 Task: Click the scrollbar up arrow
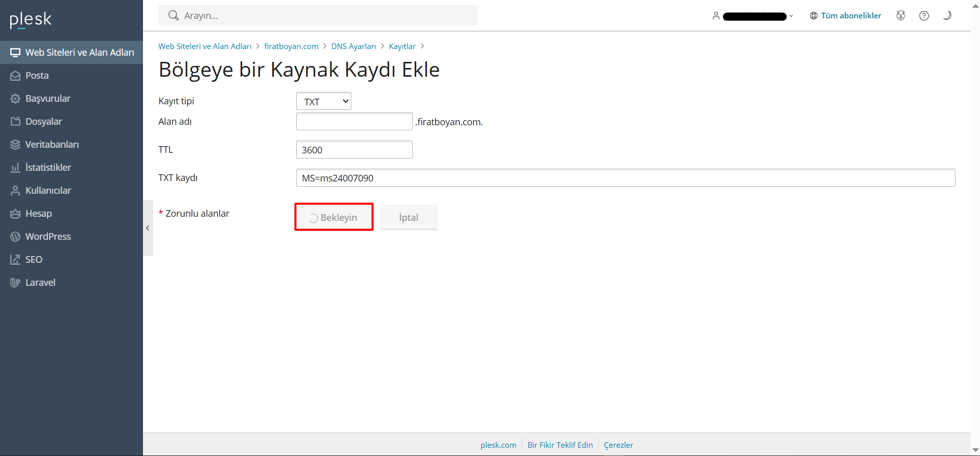(x=975, y=5)
